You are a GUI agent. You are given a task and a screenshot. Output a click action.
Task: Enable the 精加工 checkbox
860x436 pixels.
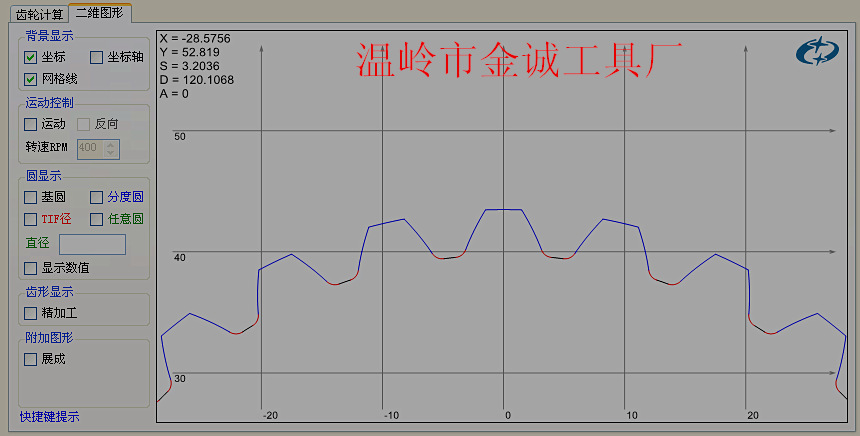pyautogui.click(x=31, y=313)
